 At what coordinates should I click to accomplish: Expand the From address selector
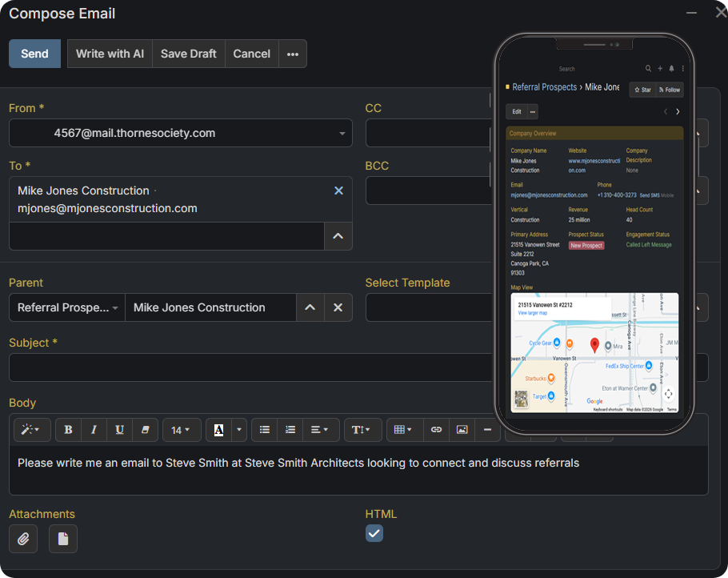pos(342,133)
